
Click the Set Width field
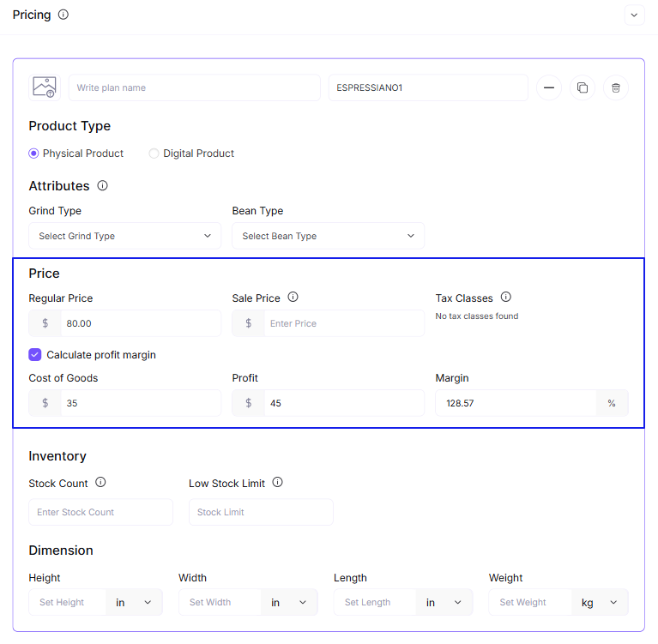220,603
